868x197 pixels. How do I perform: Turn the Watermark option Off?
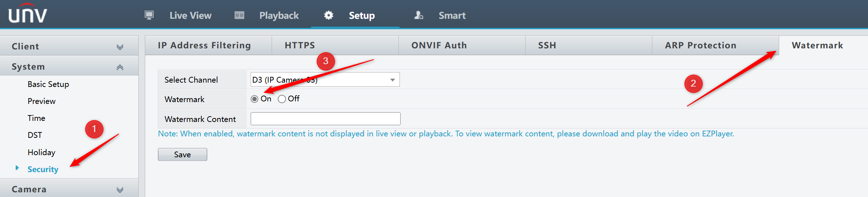coord(282,99)
